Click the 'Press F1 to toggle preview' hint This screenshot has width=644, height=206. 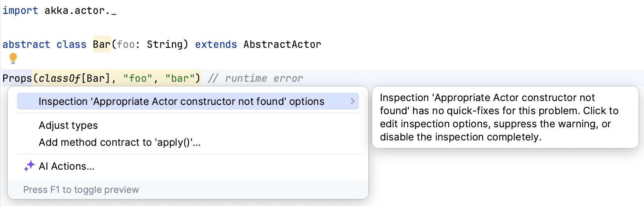pyautogui.click(x=81, y=190)
